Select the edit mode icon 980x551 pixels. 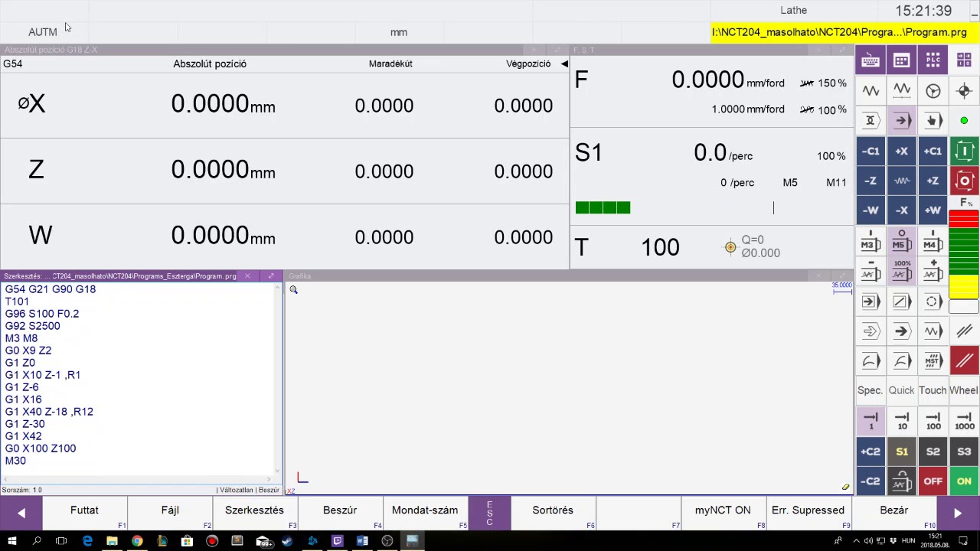871,120
